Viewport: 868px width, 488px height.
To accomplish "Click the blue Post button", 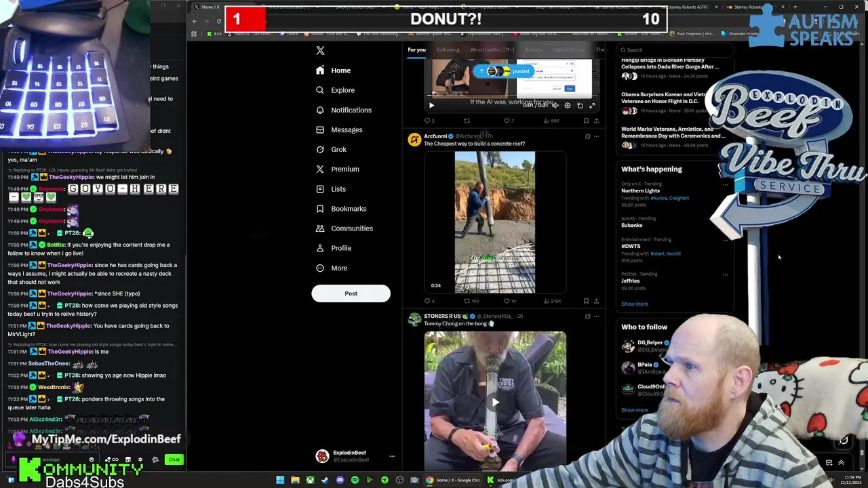I will coord(351,293).
